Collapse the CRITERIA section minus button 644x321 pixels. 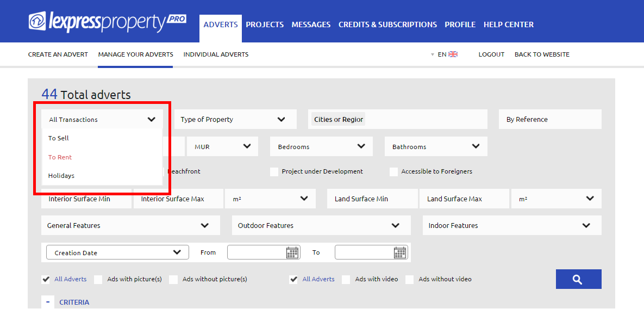[x=48, y=302]
